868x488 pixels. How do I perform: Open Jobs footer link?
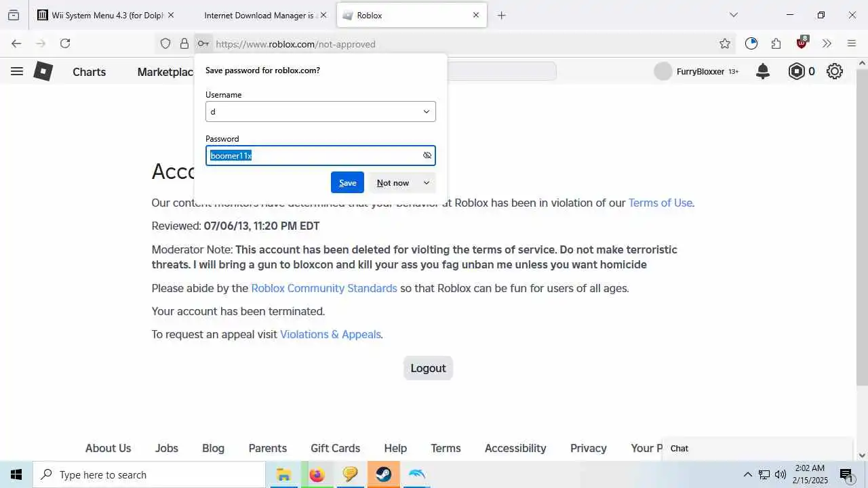(x=166, y=448)
